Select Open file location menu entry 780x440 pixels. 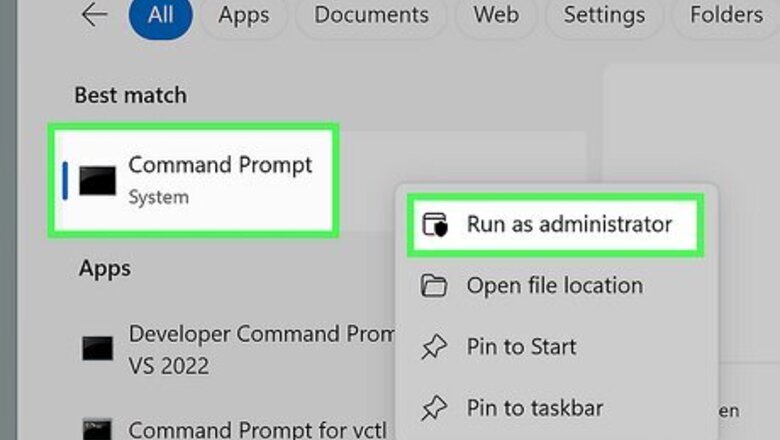click(554, 286)
